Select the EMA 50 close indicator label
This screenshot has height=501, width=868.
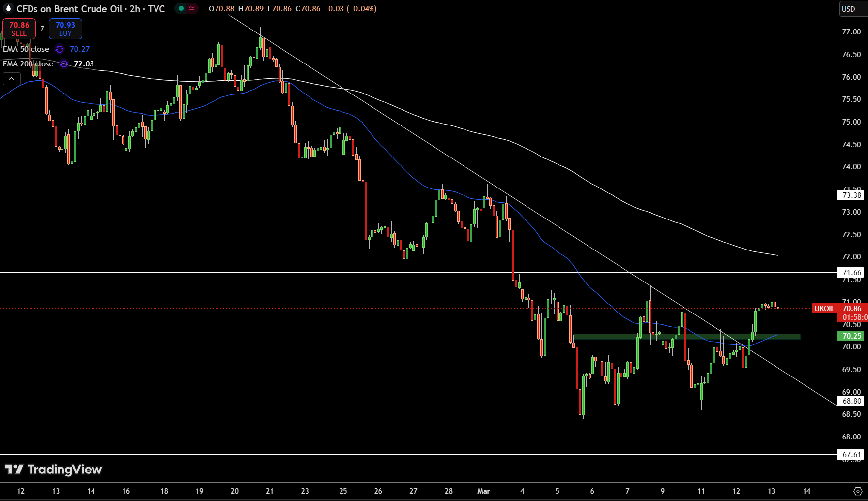point(26,49)
